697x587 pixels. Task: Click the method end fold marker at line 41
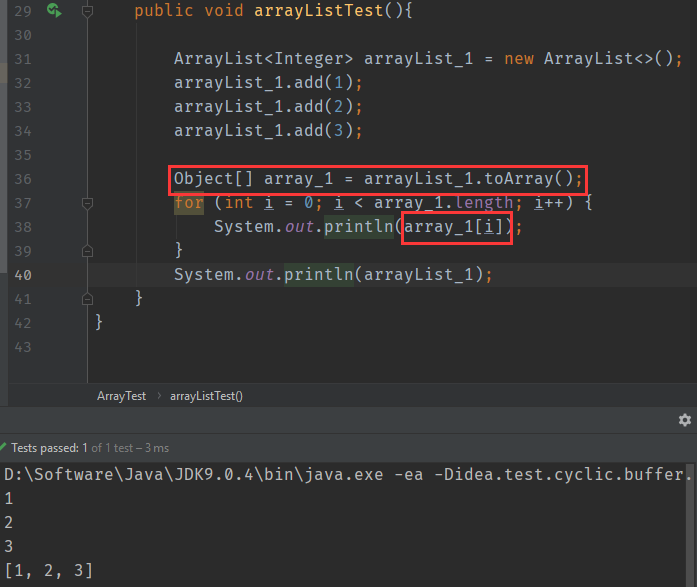[x=88, y=299]
